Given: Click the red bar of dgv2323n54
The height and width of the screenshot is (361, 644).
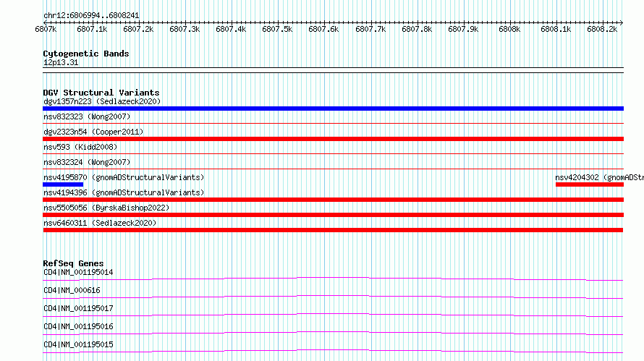Looking at the screenshot, I should (x=333, y=139).
